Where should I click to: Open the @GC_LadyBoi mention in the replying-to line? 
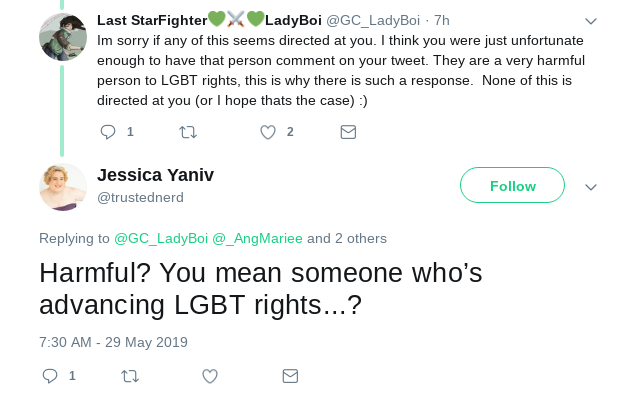(x=161, y=239)
